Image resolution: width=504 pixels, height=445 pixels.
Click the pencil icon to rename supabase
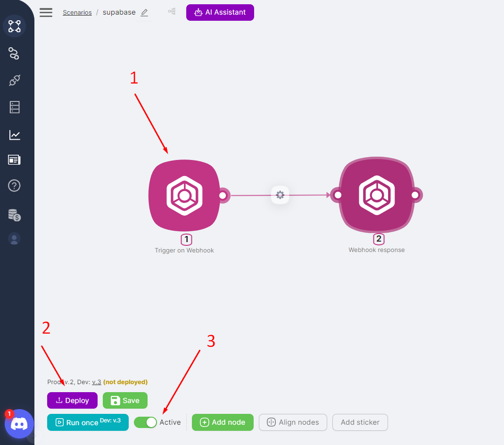144,13
